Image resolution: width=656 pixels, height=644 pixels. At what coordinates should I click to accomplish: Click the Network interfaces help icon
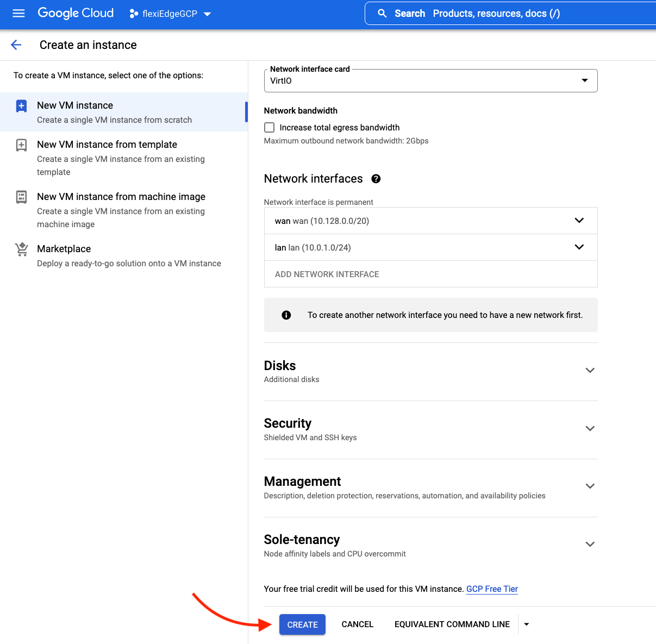(376, 179)
